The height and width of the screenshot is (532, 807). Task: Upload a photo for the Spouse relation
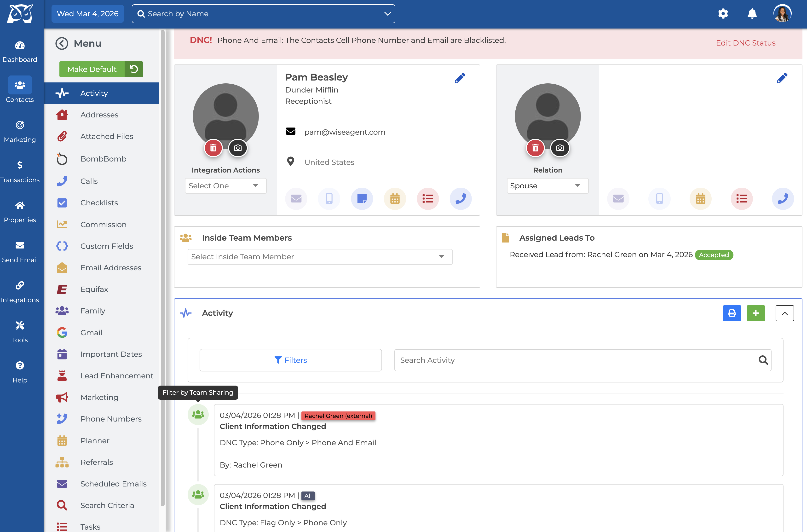click(560, 148)
